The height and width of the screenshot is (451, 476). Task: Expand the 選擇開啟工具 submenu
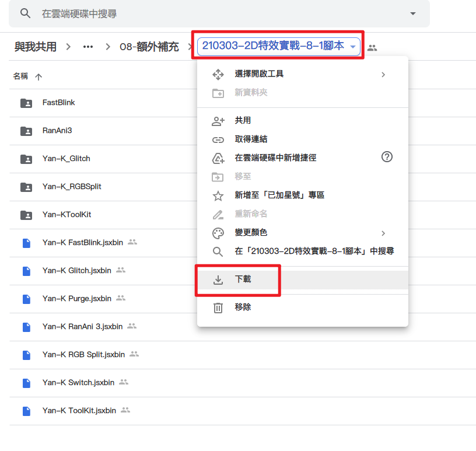[x=383, y=74]
